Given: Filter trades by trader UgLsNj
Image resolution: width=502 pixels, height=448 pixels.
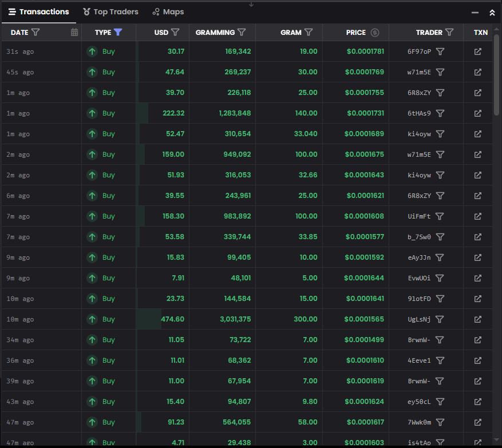Looking at the screenshot, I should click(440, 319).
